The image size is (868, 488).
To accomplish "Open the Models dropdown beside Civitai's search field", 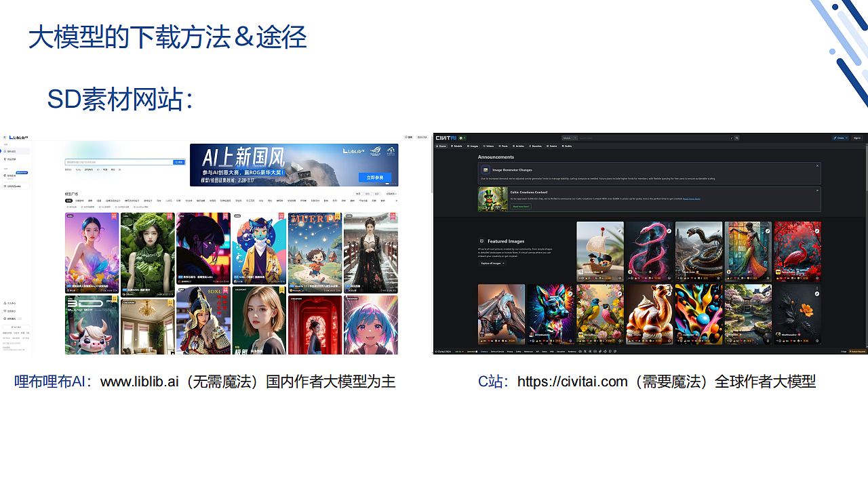I will pos(568,138).
